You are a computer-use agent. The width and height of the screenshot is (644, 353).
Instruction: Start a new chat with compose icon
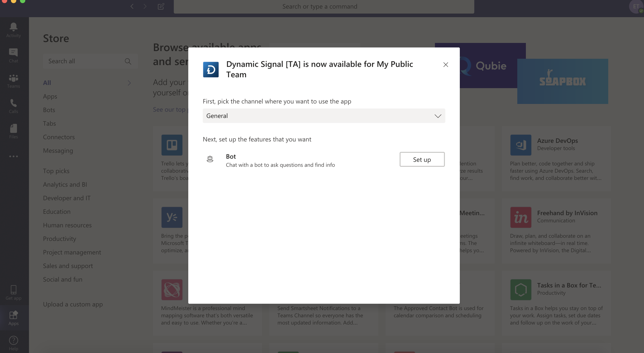point(161,6)
